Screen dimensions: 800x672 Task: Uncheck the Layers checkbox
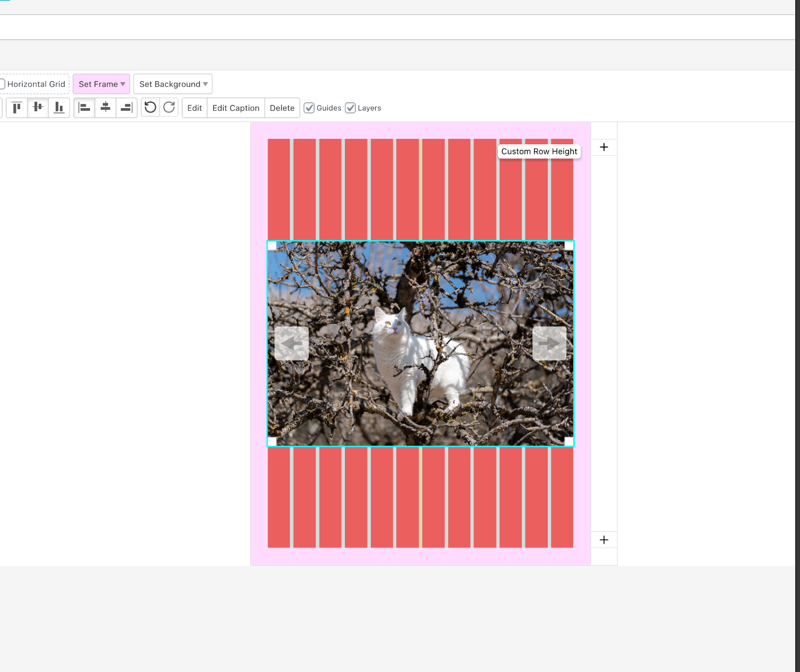pos(350,108)
